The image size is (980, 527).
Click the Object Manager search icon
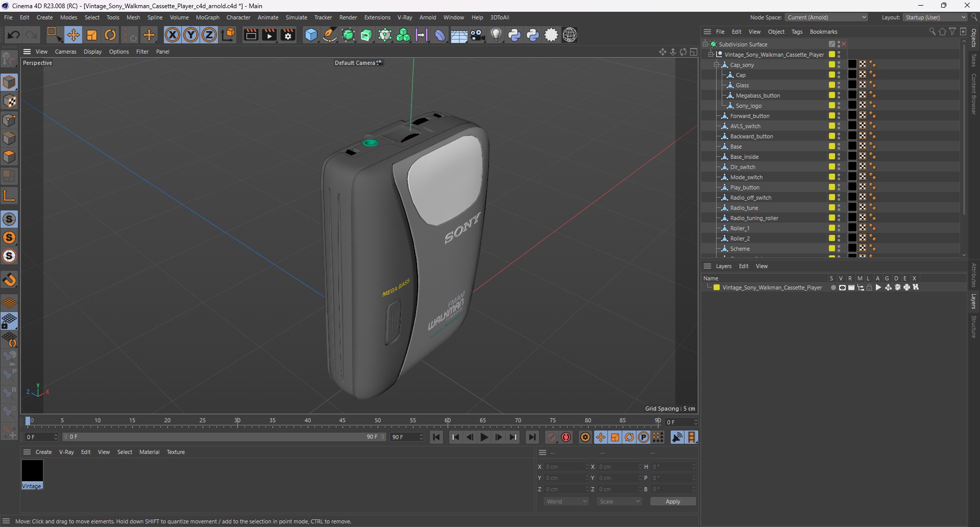tap(932, 32)
